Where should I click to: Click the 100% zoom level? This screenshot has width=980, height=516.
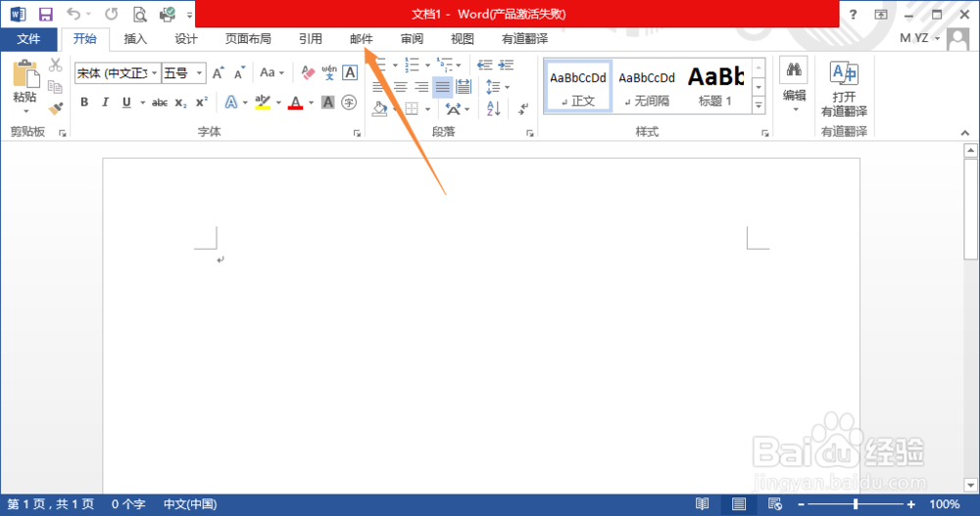[945, 503]
